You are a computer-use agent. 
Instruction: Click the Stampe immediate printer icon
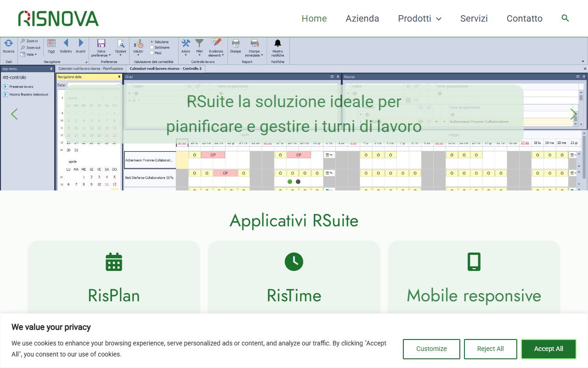tap(254, 43)
